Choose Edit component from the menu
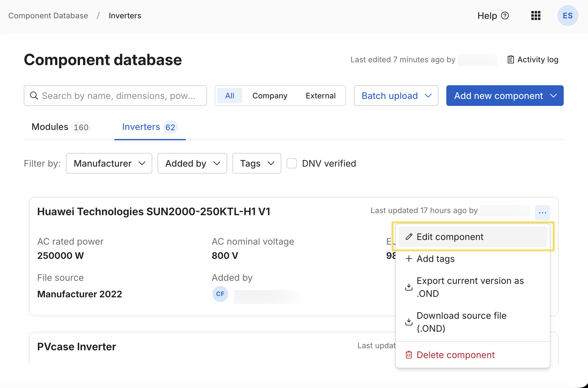Screen dimensions: 588x388 pyautogui.click(x=473, y=237)
